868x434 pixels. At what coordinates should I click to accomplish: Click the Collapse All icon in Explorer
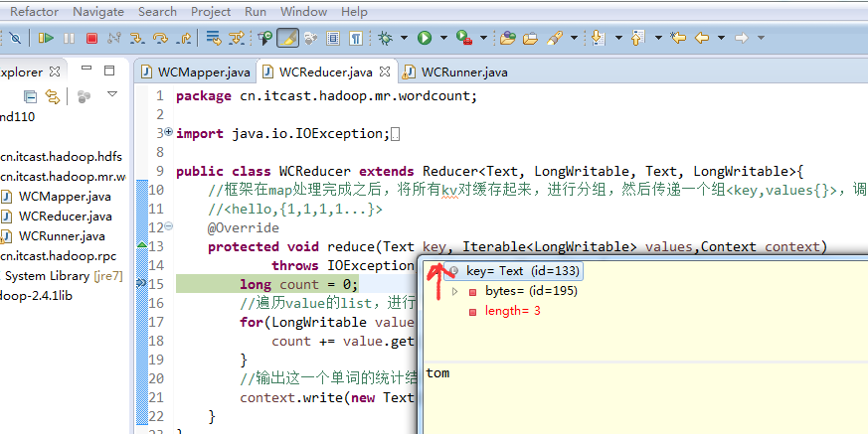(x=30, y=97)
